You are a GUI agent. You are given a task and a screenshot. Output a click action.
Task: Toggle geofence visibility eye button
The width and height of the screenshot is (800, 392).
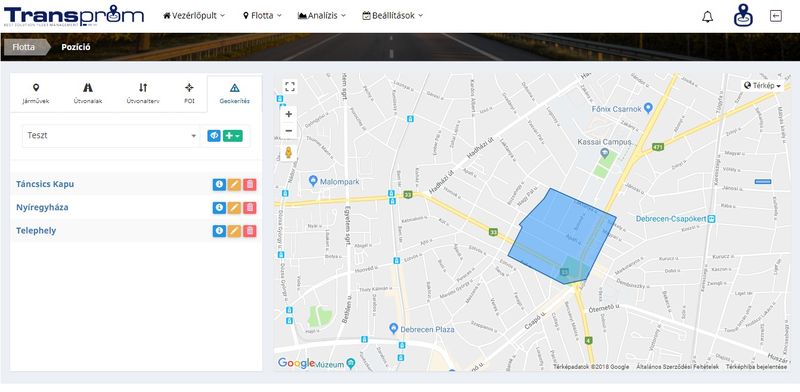[214, 136]
